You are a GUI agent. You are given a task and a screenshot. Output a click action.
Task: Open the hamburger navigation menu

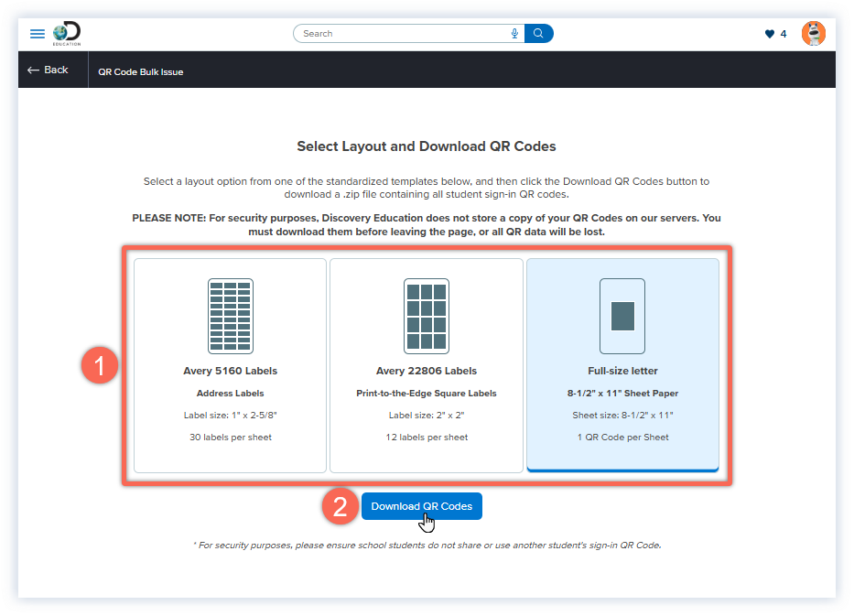[37, 33]
